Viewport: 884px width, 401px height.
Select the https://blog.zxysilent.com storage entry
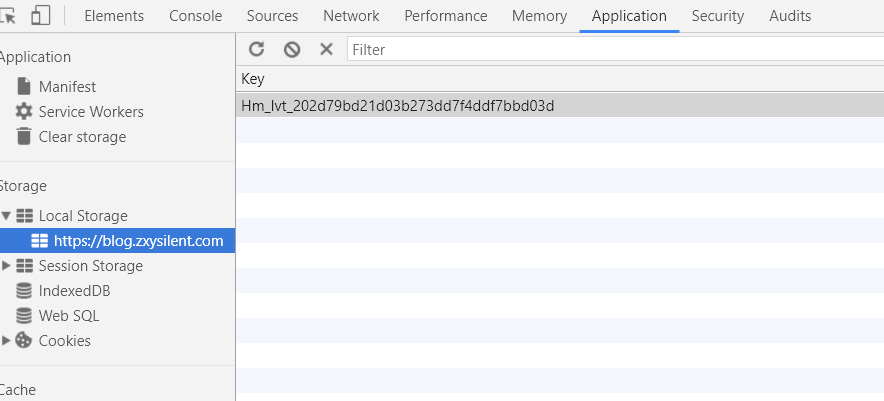click(x=138, y=241)
